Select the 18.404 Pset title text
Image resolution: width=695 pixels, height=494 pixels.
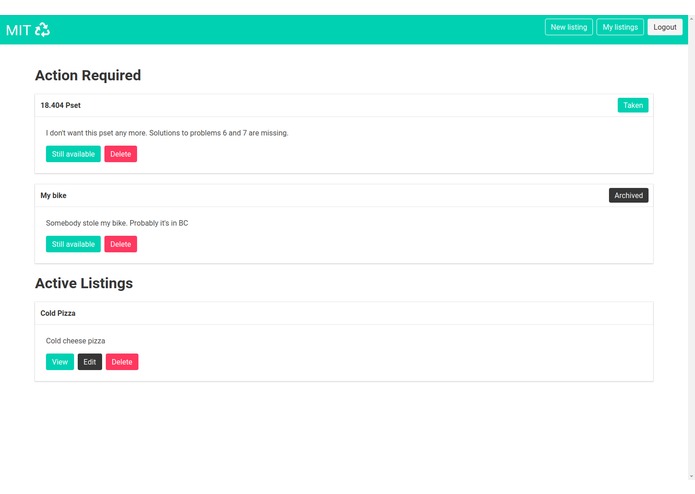pos(61,105)
